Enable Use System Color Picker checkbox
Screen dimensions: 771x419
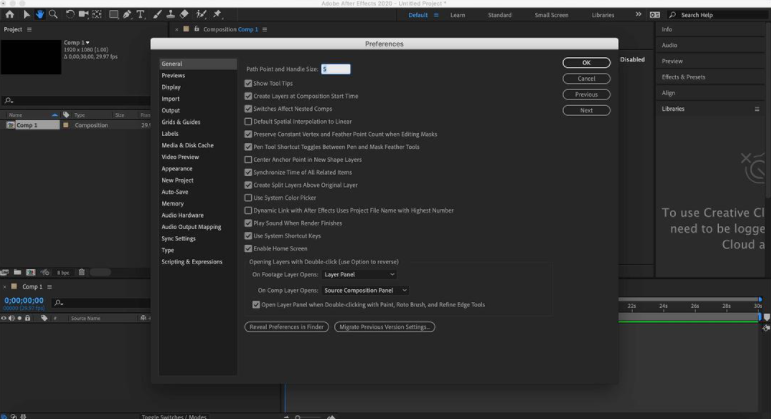point(248,198)
